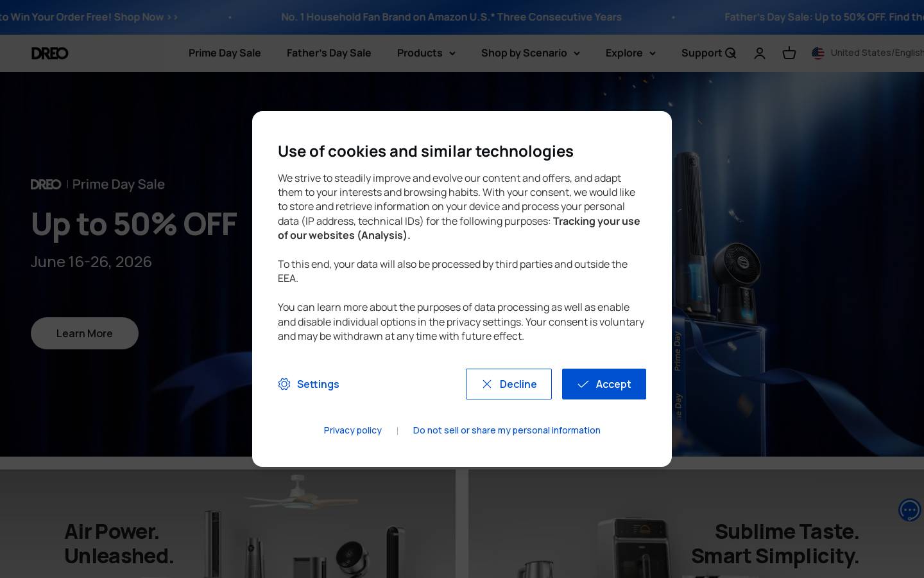Open the No. 1 Household Fan Brand announcement

point(452,17)
